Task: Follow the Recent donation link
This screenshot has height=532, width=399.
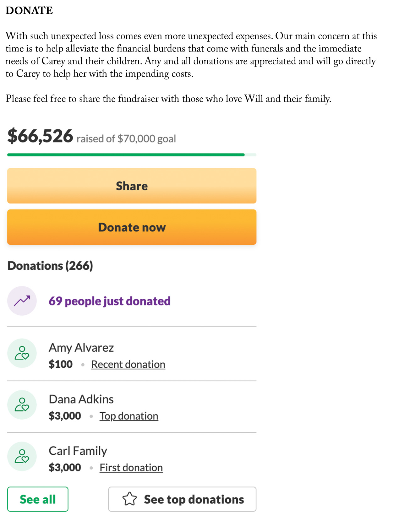Action: pyautogui.click(x=128, y=364)
